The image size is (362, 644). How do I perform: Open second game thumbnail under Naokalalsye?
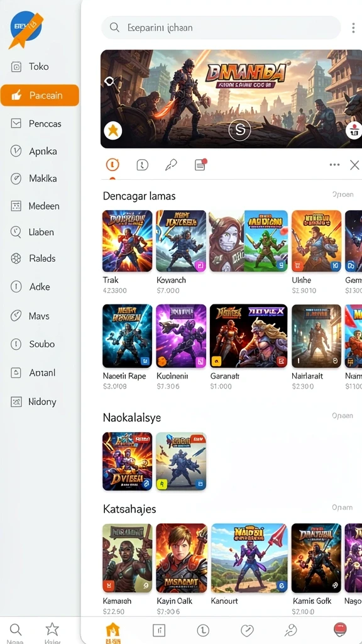[x=181, y=461]
